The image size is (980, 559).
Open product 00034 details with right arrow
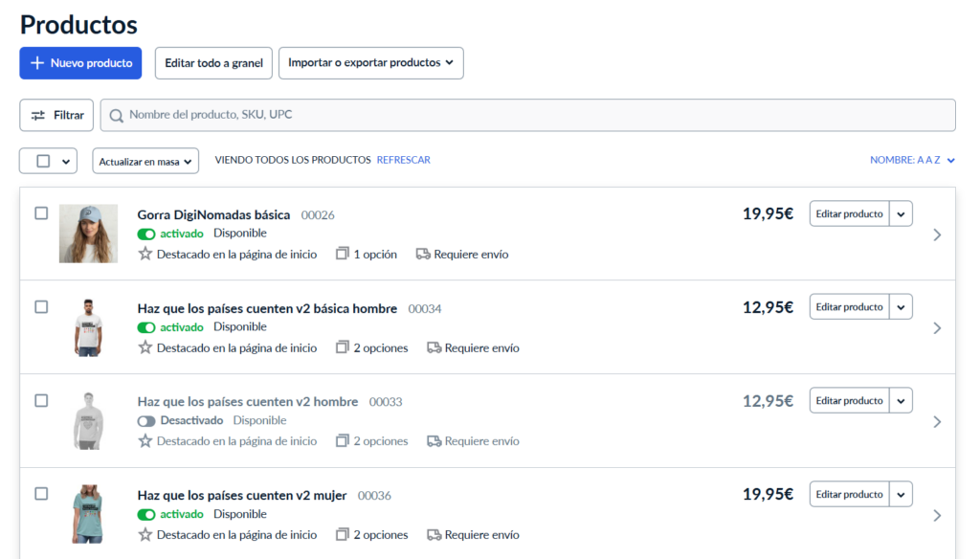[937, 328]
